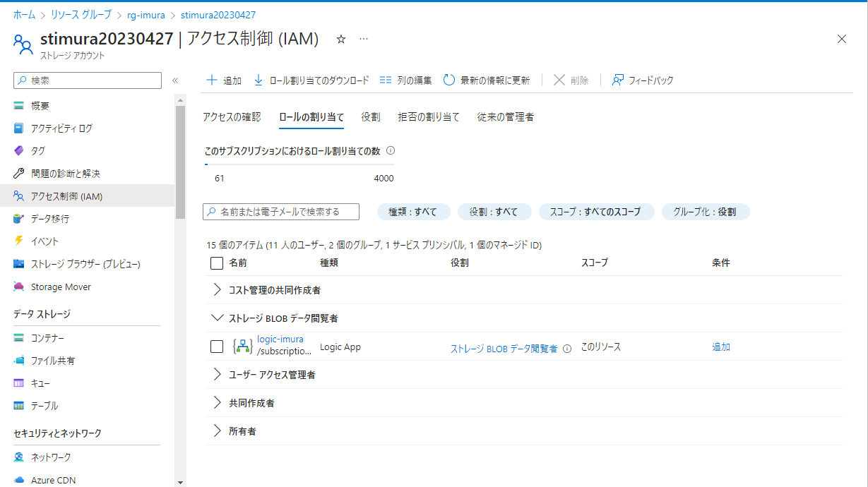
Task: Click the sidebar scroll down arrow
Action: [180, 482]
